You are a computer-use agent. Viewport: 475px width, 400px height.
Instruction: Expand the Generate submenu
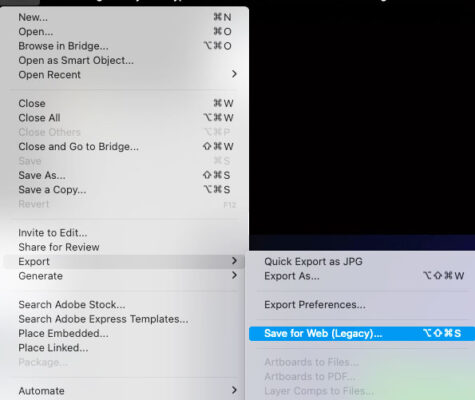point(234,275)
